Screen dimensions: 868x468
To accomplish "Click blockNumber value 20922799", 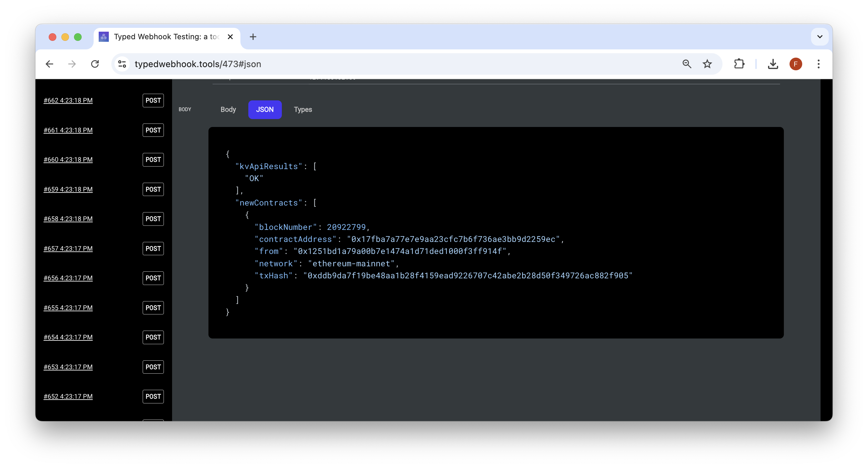I will (x=346, y=227).
